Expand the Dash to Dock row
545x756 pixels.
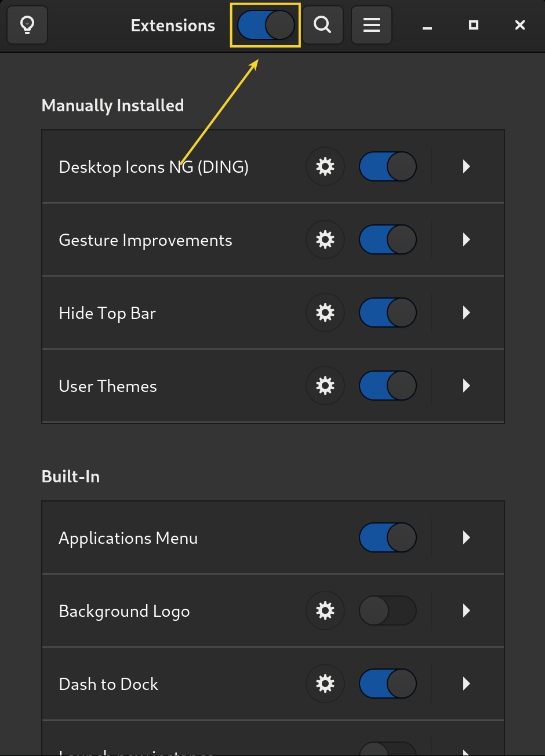(466, 684)
